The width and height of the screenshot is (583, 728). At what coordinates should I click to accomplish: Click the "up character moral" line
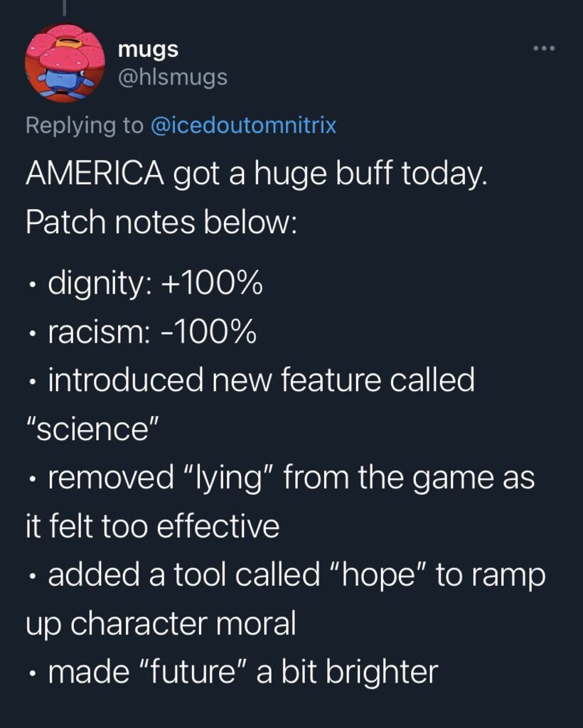coord(160,623)
